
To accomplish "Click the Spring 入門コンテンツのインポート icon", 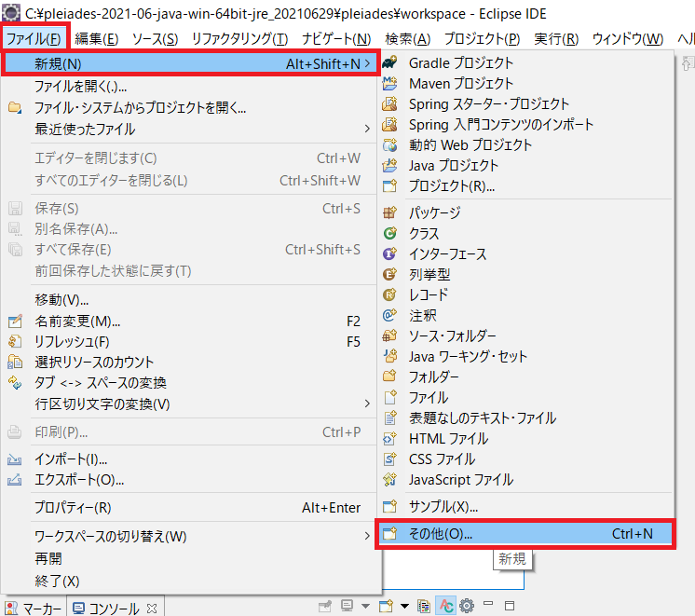I will tap(389, 124).
